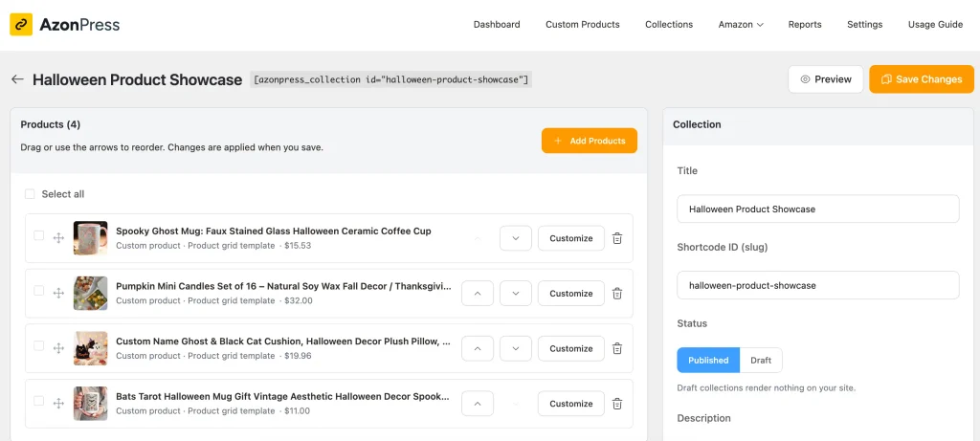The width and height of the screenshot is (980, 441).
Task: Go to the Collections page
Action: point(669,24)
